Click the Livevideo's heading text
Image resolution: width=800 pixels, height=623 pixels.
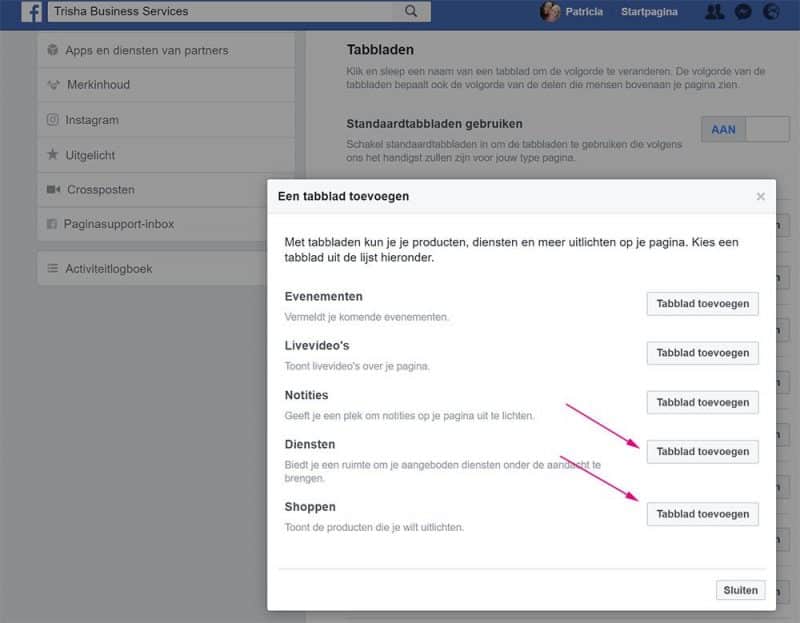tap(317, 346)
